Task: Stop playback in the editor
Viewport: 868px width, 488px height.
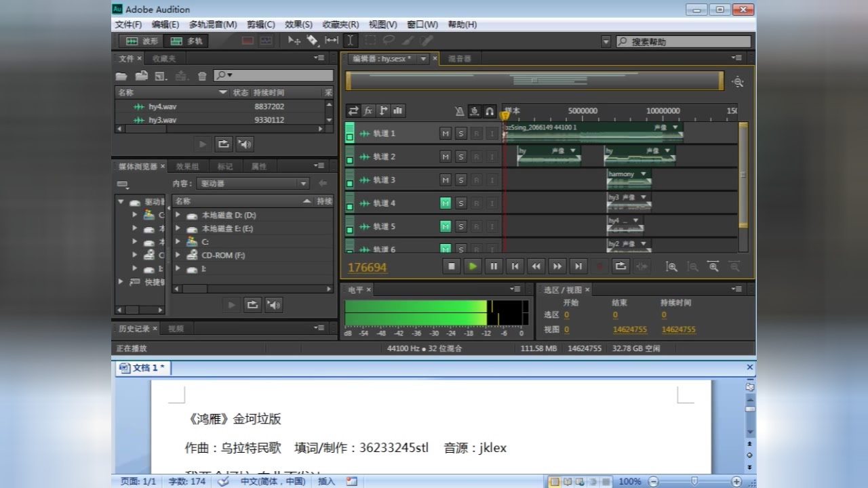Action: pos(452,266)
